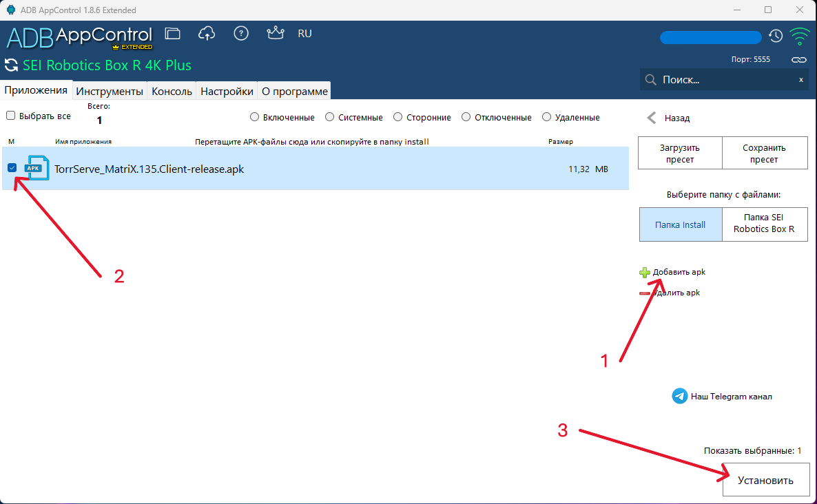Click Показать выбранные: 1 label
Image resolution: width=817 pixels, height=504 pixels.
pyautogui.click(x=752, y=451)
